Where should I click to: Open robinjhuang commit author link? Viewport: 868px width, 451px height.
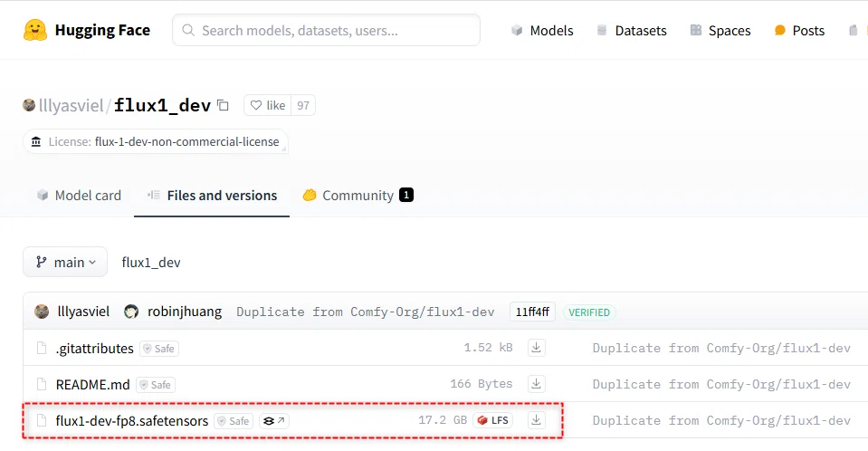coord(185,312)
